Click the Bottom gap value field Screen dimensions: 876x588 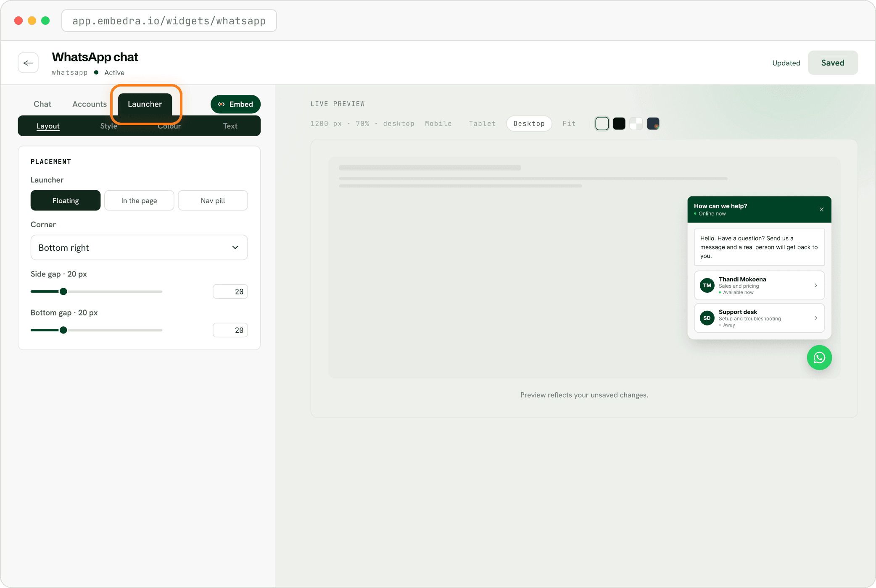point(230,330)
